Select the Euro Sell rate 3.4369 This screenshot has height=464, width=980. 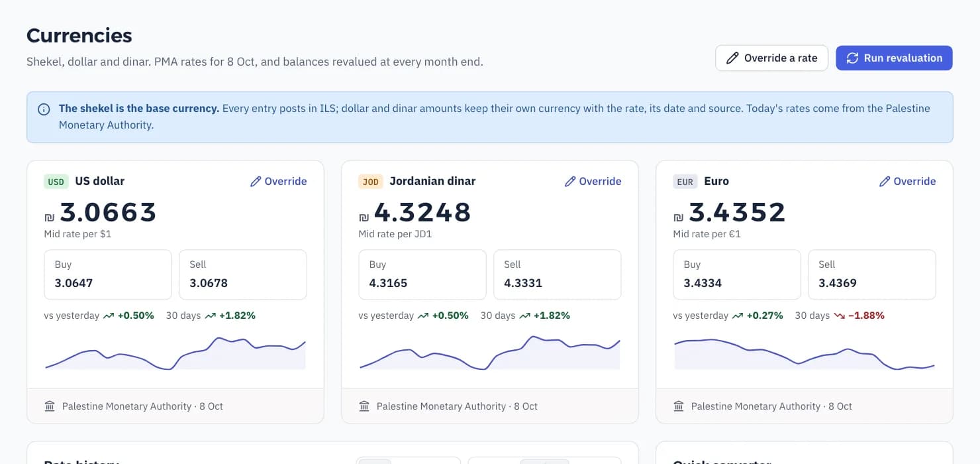point(838,283)
